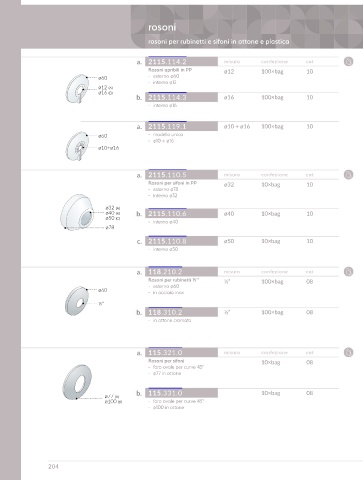Click the 'rosoni' page heading
This screenshot has height=480, width=363.
coord(162,27)
